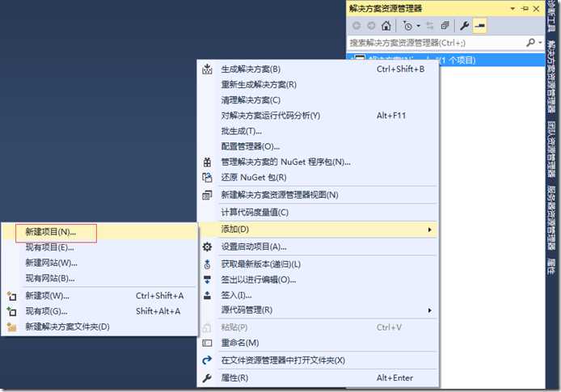
Task: Click the Back navigation icon in Solution Explorer
Action: (x=356, y=26)
